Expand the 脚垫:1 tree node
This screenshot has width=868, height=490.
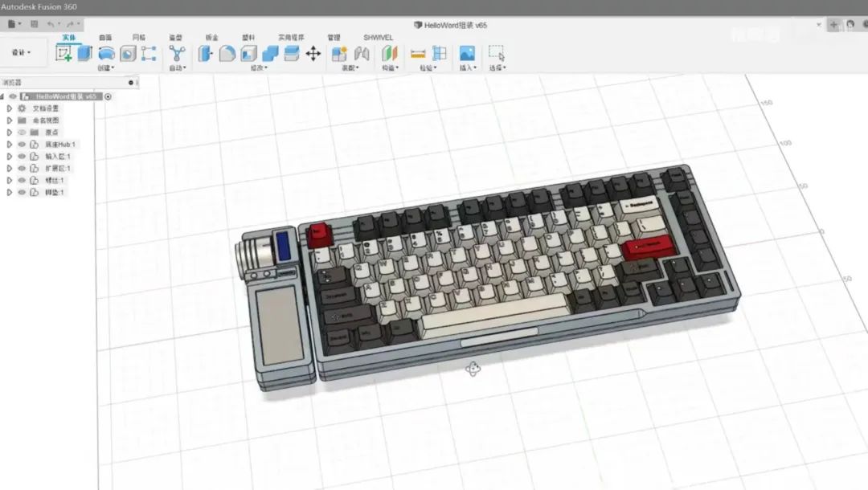coord(9,193)
